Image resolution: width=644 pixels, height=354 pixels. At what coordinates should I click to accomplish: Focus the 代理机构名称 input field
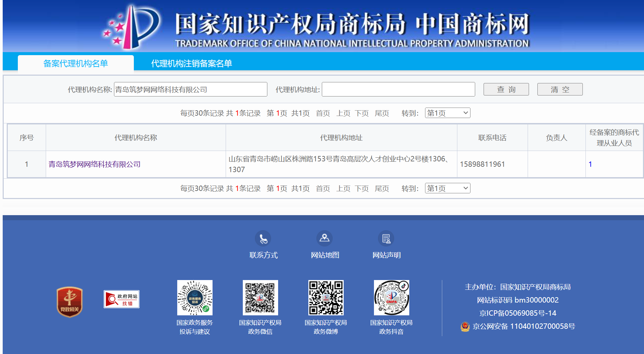191,89
